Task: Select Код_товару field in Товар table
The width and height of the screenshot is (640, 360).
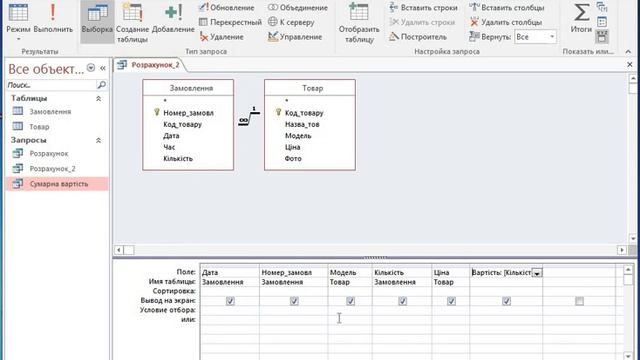Action: pyautogui.click(x=304, y=113)
